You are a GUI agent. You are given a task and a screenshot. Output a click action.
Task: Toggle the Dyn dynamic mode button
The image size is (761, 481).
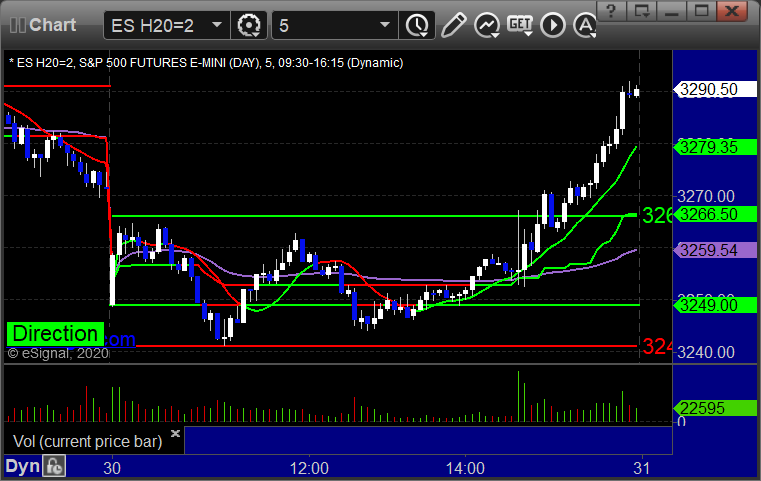[22, 466]
